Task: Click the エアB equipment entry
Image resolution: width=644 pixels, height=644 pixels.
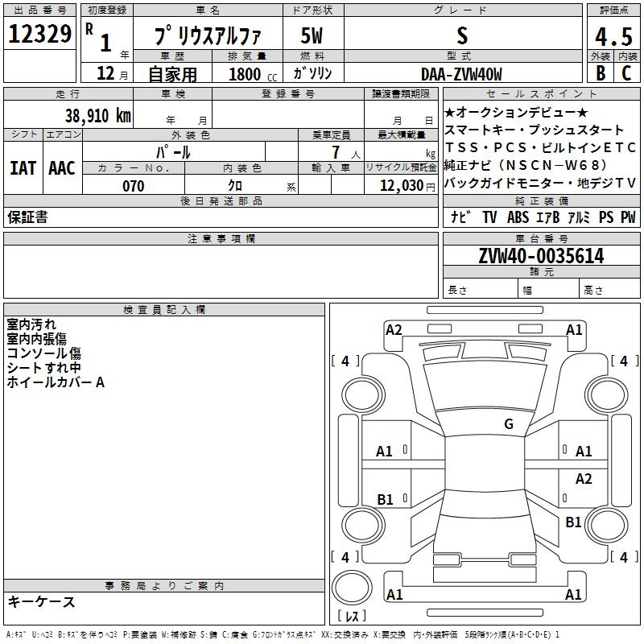Action: point(548,217)
